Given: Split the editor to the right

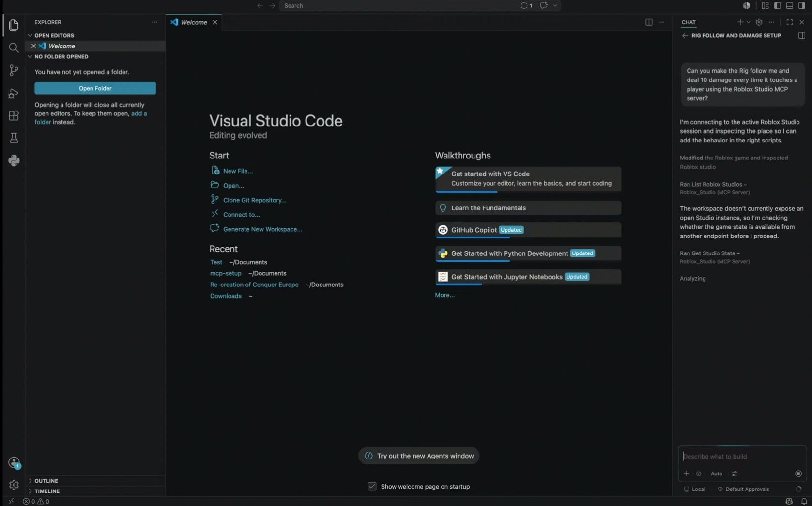Looking at the screenshot, I should click(x=649, y=22).
